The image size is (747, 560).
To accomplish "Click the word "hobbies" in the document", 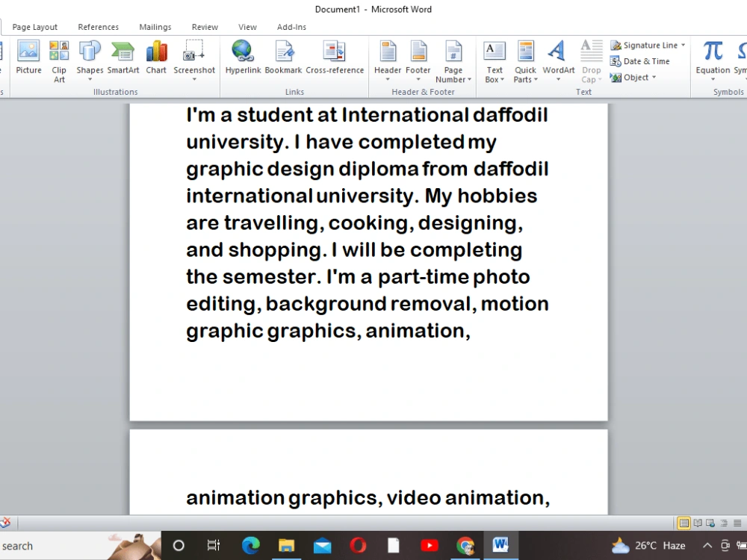I will [498, 196].
